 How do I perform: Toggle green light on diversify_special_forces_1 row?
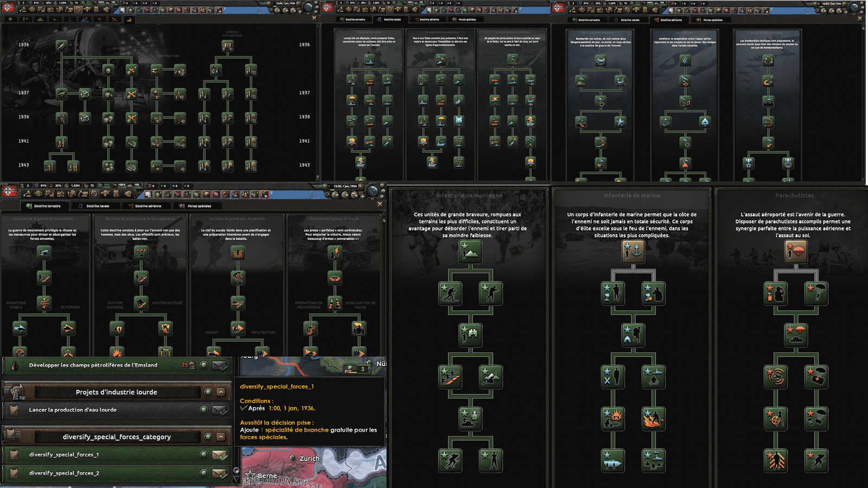click(204, 455)
